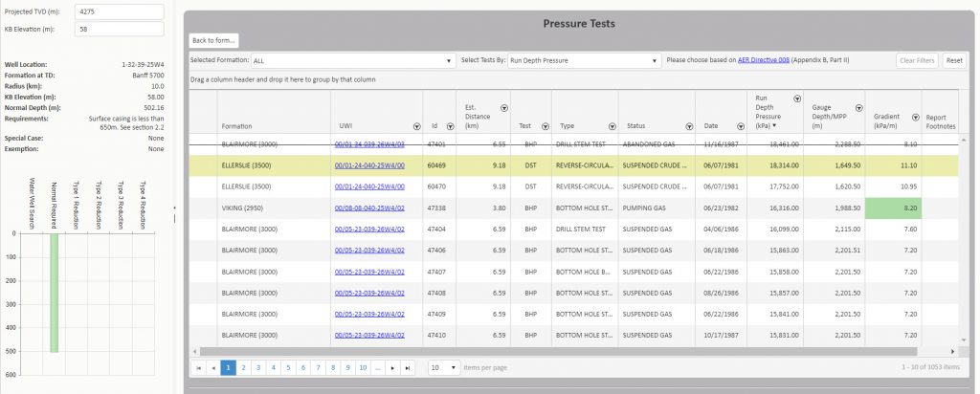
Task: Go to page 5
Action: tap(288, 368)
